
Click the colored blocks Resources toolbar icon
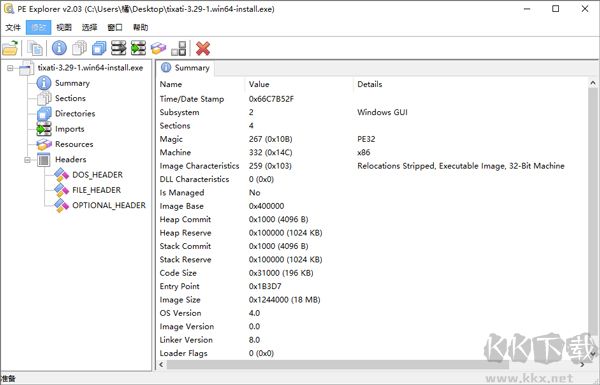click(x=158, y=48)
